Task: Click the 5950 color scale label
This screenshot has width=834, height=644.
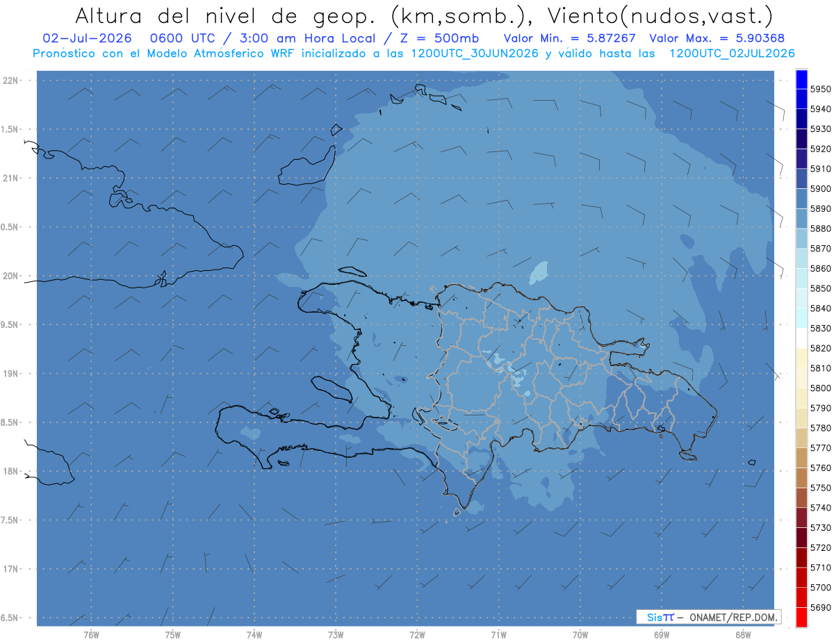Action: (x=820, y=90)
